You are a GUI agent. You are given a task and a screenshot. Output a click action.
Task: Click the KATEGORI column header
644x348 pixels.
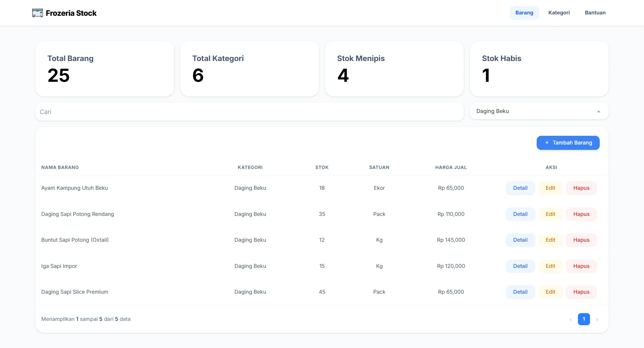click(250, 168)
